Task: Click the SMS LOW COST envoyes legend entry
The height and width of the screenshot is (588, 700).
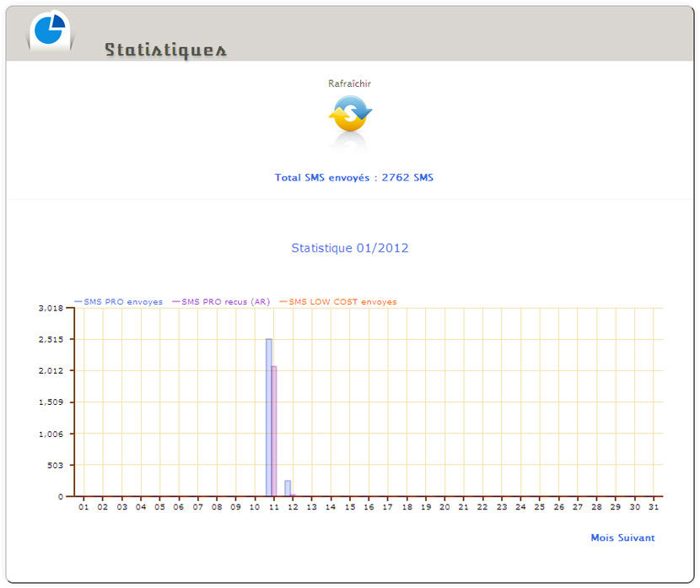Action: (x=338, y=302)
